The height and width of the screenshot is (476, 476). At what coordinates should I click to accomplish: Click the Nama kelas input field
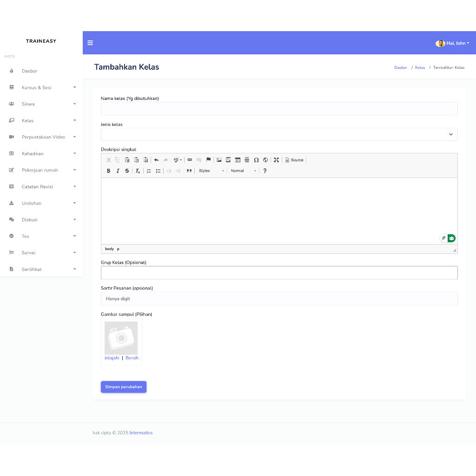[x=279, y=109]
